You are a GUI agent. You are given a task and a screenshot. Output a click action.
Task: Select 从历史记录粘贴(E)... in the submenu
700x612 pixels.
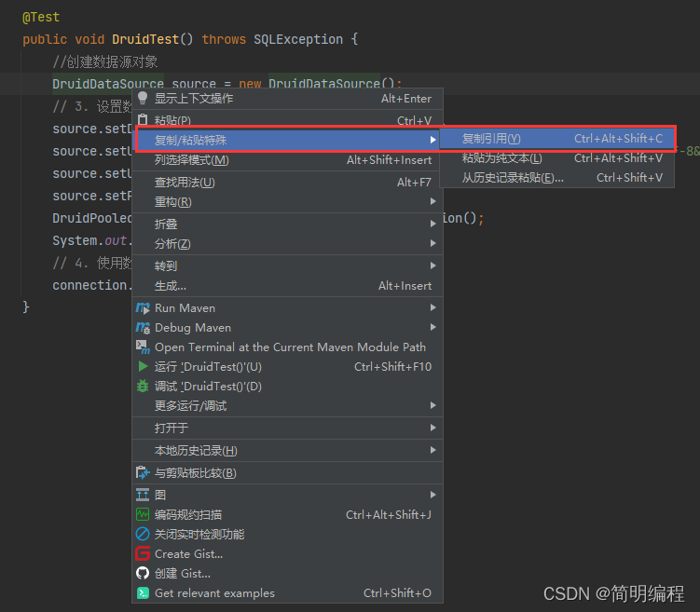click(x=556, y=178)
